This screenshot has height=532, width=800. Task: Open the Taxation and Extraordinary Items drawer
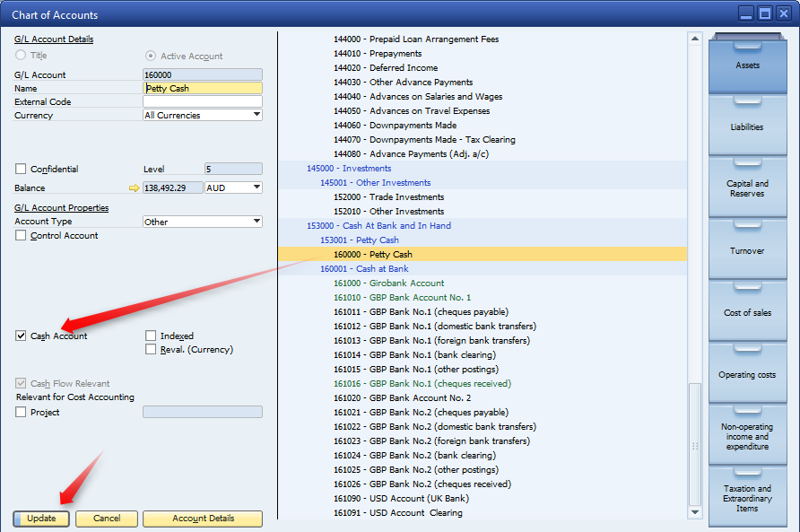click(x=748, y=496)
